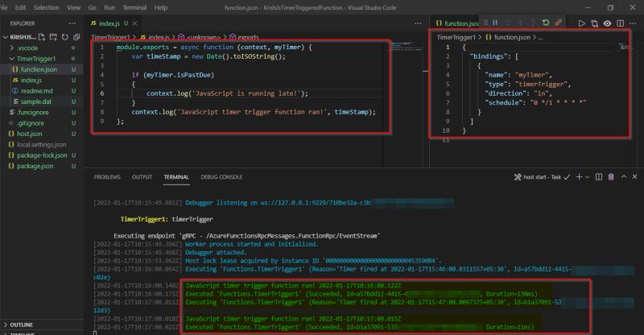This screenshot has height=335, width=644.
Task: Close the bottom panel
Action: 634,176
